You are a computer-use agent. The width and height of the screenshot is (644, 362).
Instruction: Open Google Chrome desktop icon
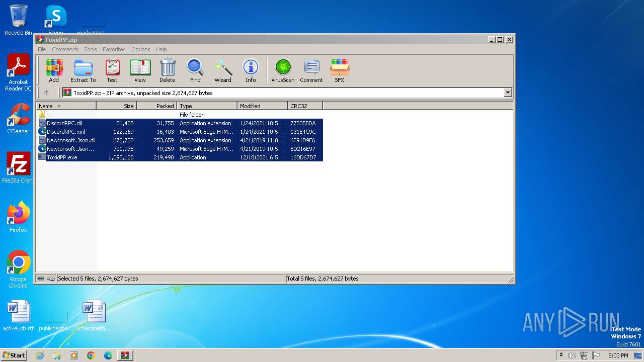18,269
